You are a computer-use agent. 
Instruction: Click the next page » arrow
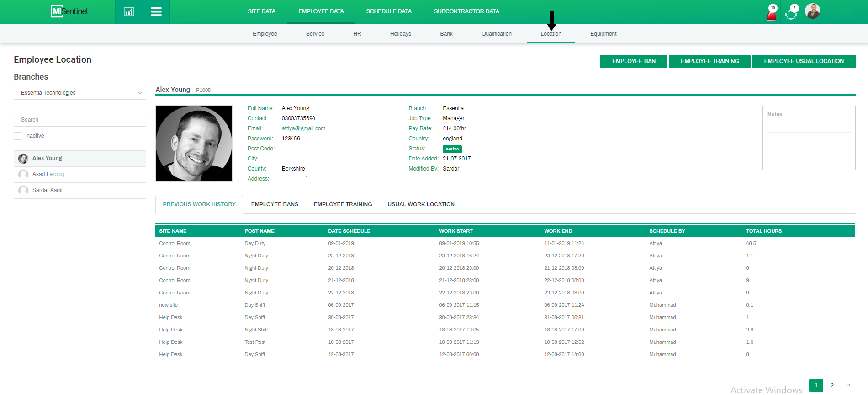click(x=848, y=385)
